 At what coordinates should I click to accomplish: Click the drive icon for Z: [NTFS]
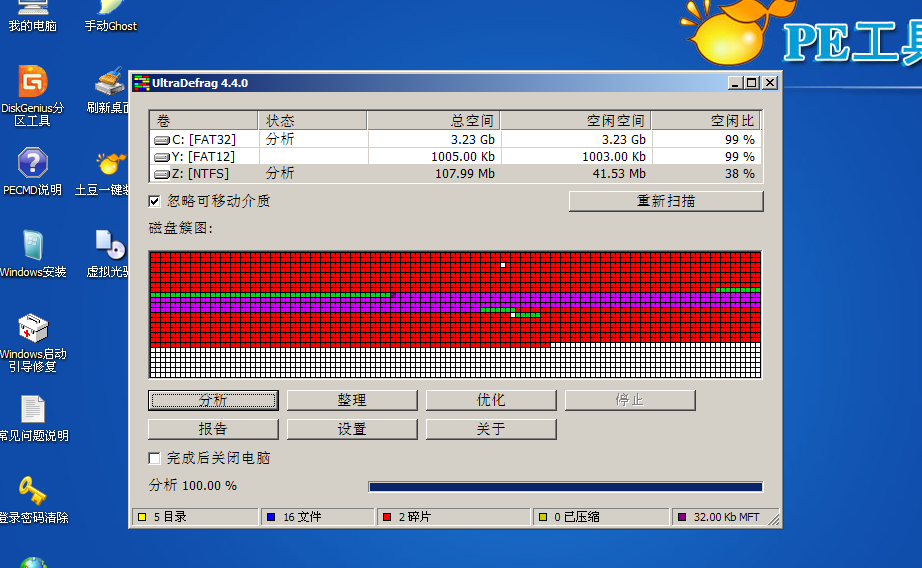tap(161, 174)
